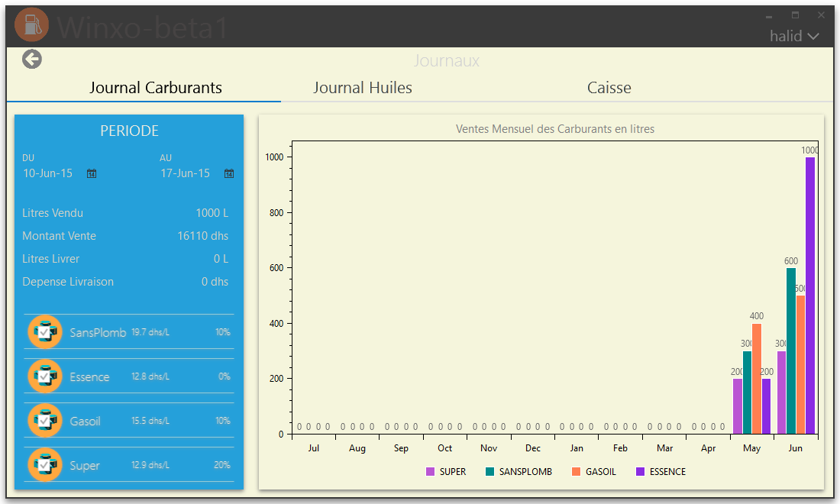Edit the start date 10-Jun-15
Screen dimensions: 840x504
[47, 173]
